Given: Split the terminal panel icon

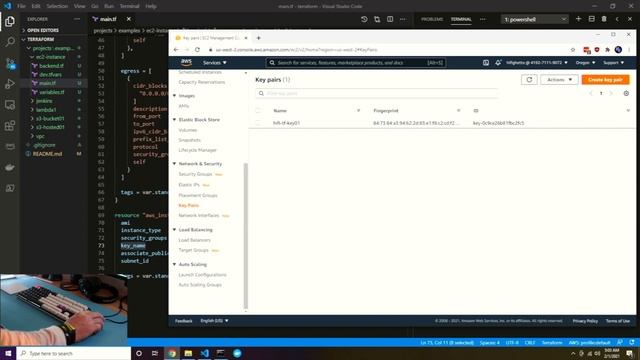Looking at the screenshot, I should [x=591, y=19].
